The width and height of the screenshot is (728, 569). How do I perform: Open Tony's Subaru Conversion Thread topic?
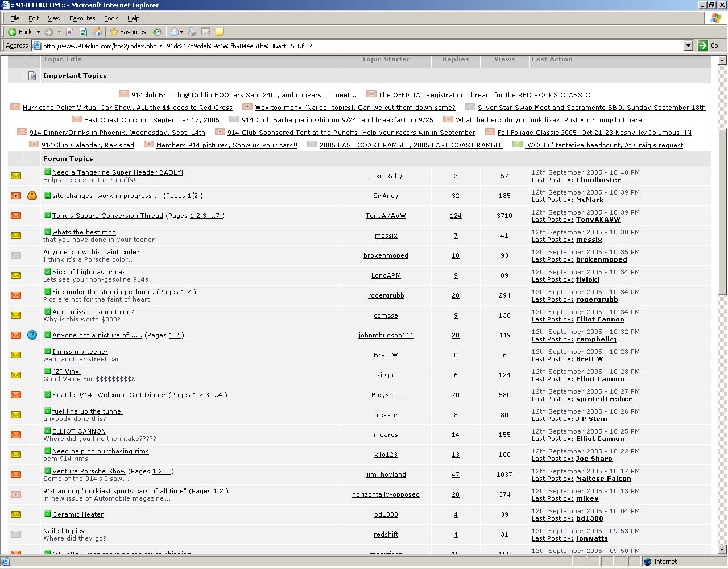pos(107,216)
